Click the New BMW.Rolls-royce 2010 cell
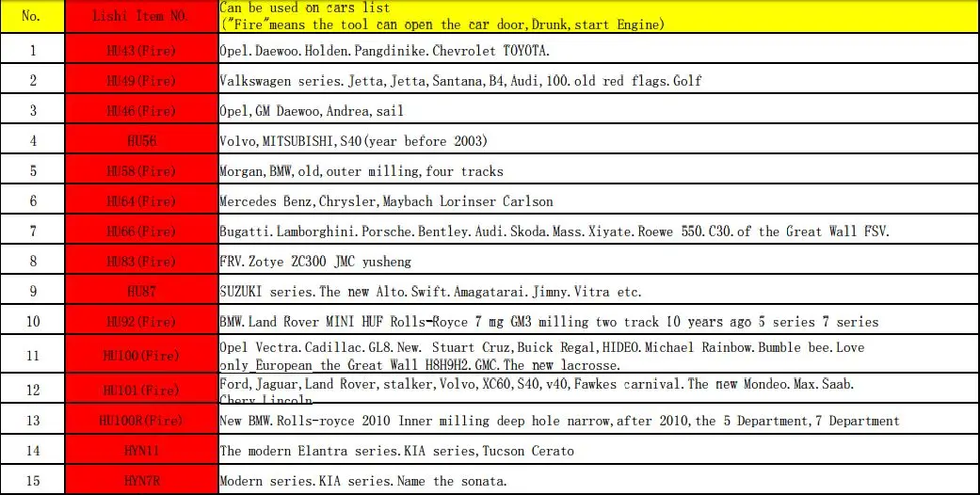Viewport: 980px width, 495px height. click(x=599, y=419)
